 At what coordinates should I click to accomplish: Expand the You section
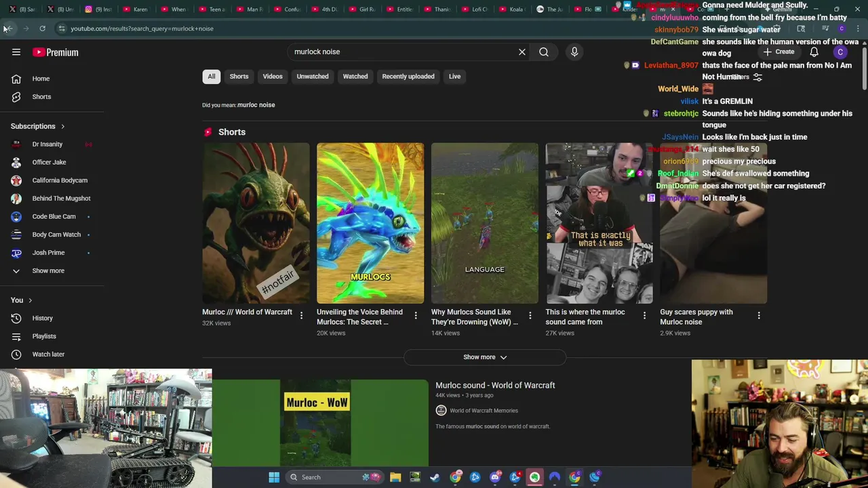click(22, 300)
